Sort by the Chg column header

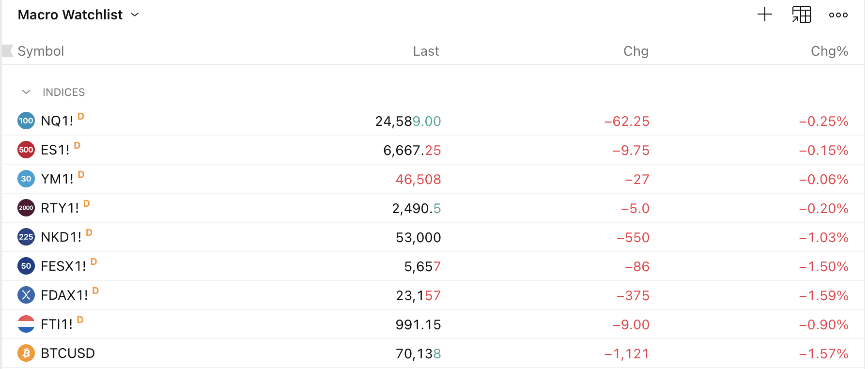click(635, 51)
